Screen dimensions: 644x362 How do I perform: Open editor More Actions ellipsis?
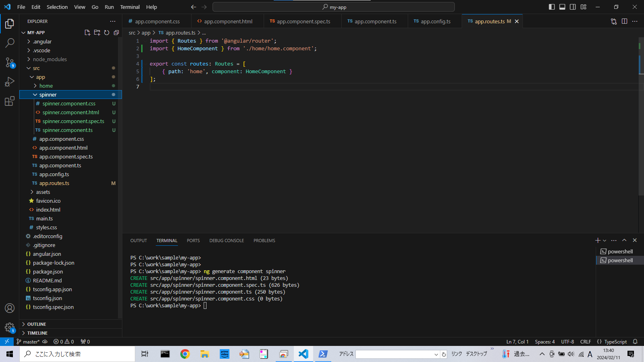635,21
